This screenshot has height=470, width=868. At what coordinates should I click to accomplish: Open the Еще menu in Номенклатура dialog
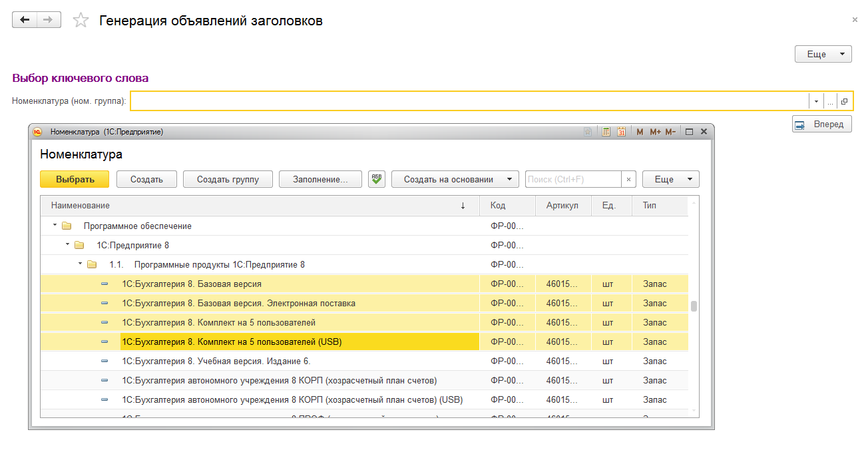(x=671, y=179)
